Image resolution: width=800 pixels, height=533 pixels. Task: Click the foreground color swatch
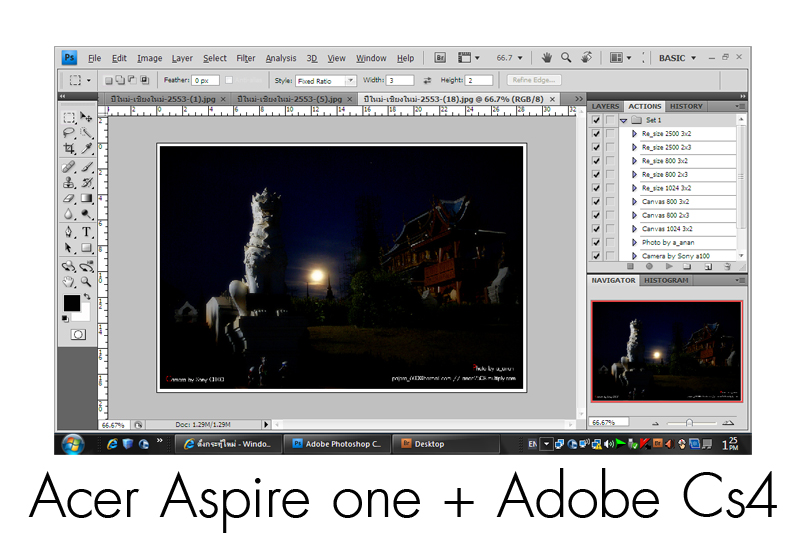pyautogui.click(x=71, y=303)
